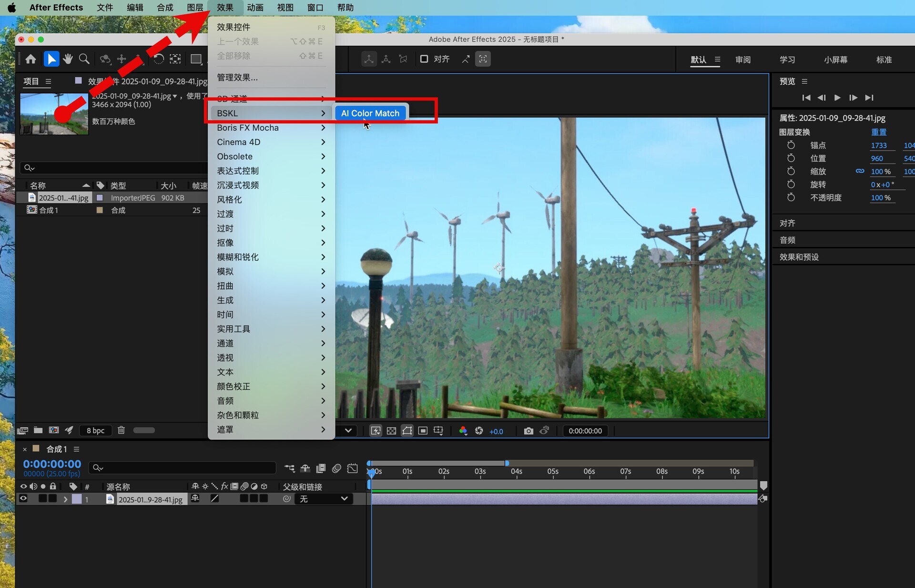Viewport: 915px width, 588px height.
Task: Toggle mask and shape path visibility
Action: point(407,431)
